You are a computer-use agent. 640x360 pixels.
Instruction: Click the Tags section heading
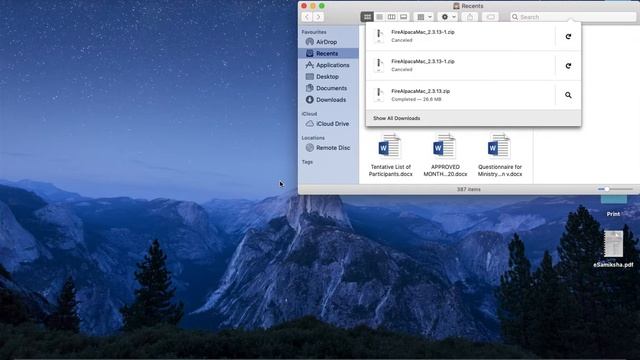307,162
